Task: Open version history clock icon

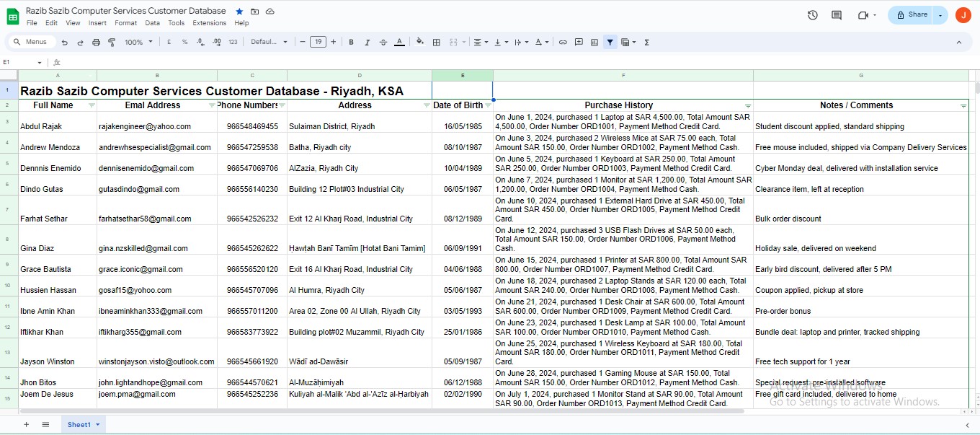Action: (813, 14)
